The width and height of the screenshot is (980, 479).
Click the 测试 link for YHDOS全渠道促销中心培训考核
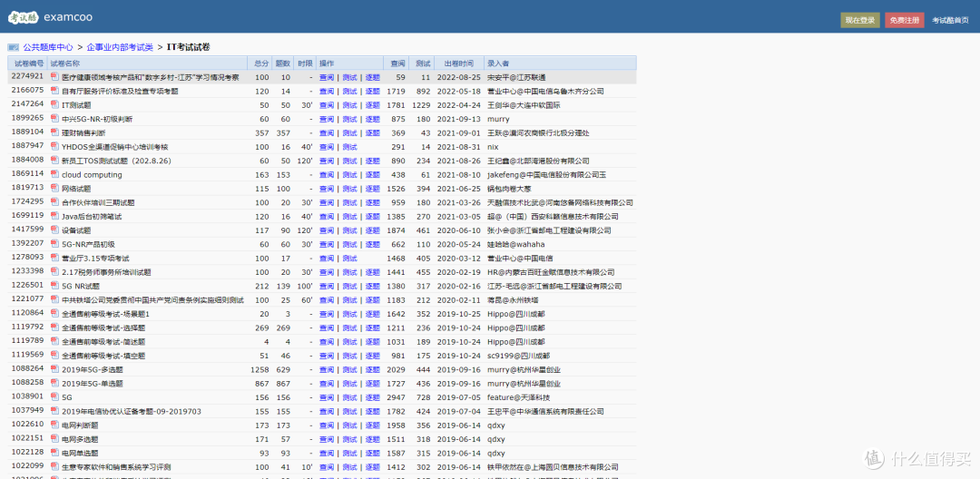coord(349,147)
